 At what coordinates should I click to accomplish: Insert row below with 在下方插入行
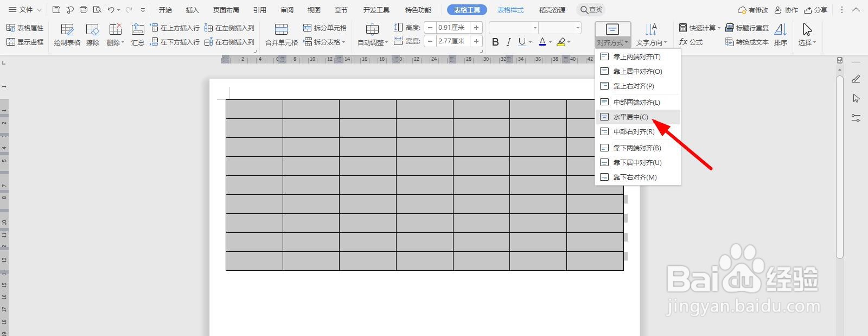pyautogui.click(x=175, y=42)
